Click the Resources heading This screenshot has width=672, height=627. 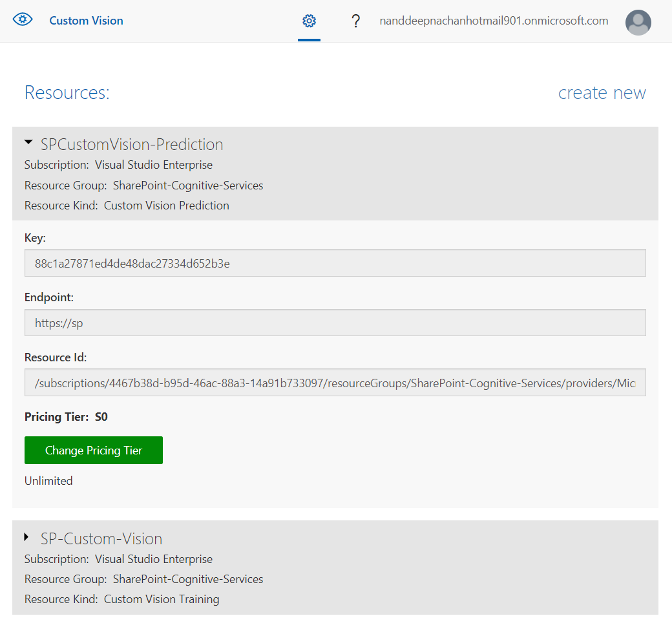[x=67, y=93]
